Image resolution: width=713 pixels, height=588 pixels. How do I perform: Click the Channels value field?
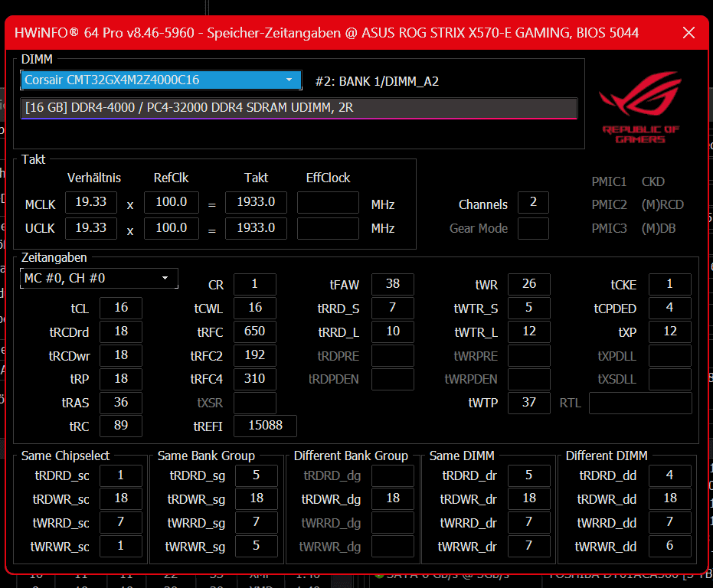click(x=533, y=202)
